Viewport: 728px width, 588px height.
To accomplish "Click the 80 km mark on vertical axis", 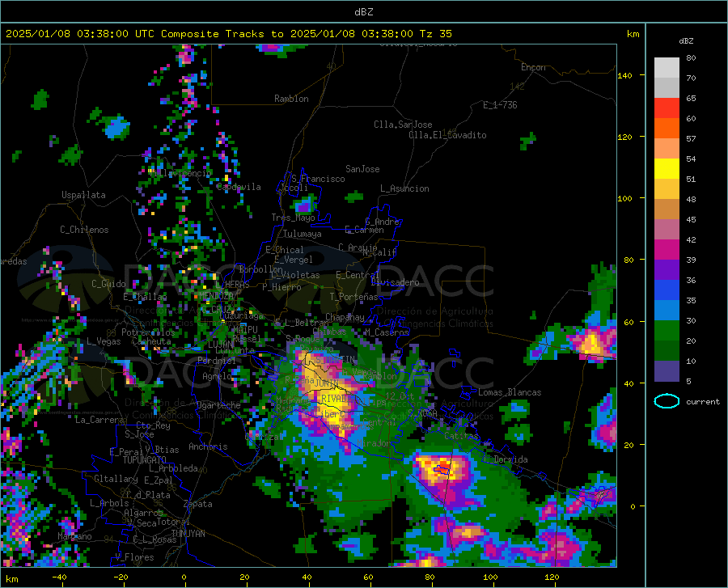I will [629, 260].
